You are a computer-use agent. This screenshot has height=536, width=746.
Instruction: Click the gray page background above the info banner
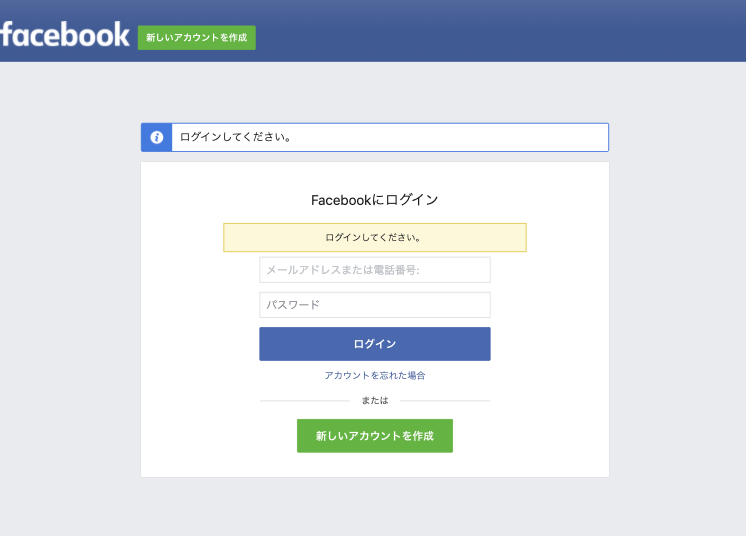[375, 92]
